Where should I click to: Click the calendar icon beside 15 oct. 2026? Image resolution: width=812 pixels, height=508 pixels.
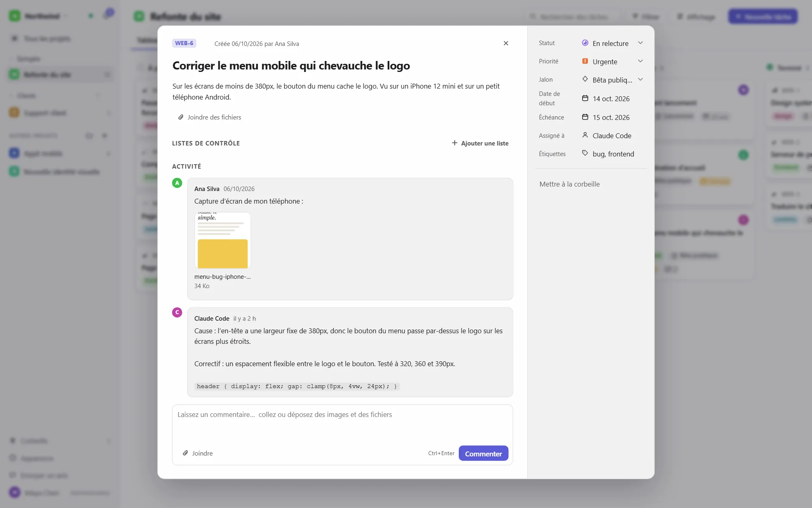[585, 117]
